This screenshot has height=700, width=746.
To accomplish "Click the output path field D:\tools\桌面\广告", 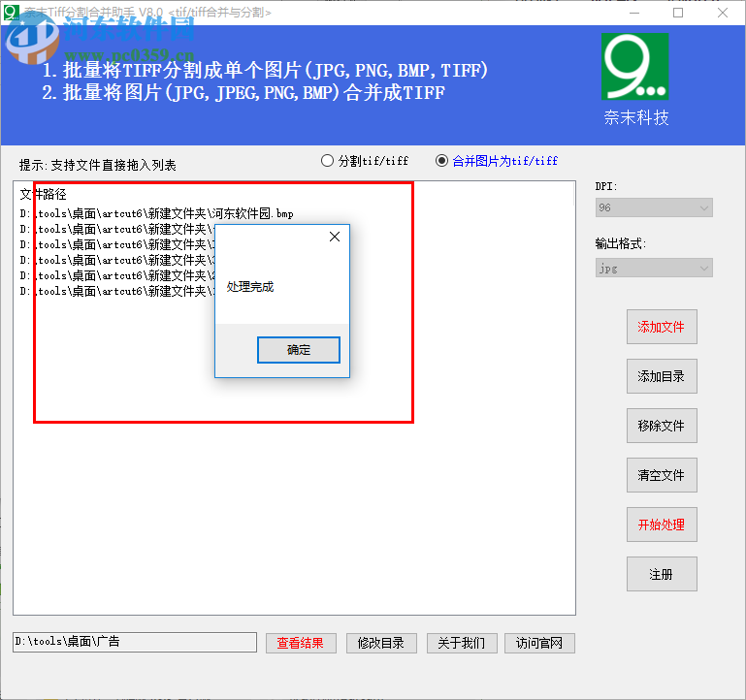I will coord(135,642).
